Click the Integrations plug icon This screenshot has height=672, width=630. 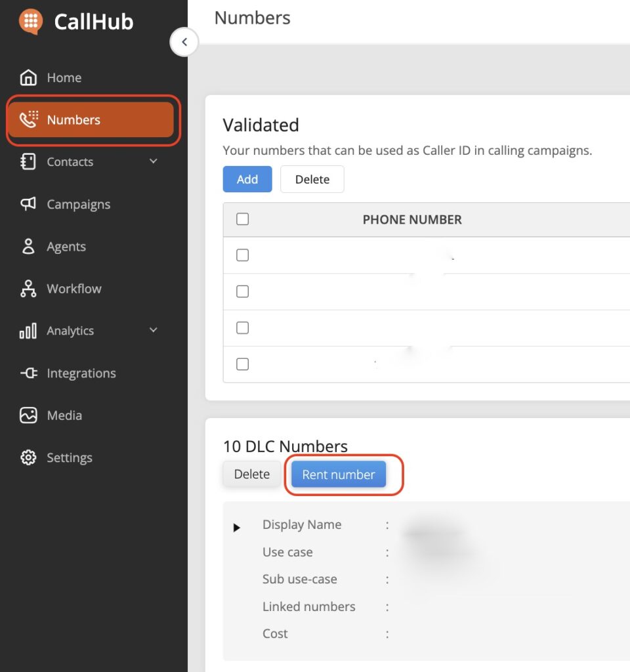[28, 373]
